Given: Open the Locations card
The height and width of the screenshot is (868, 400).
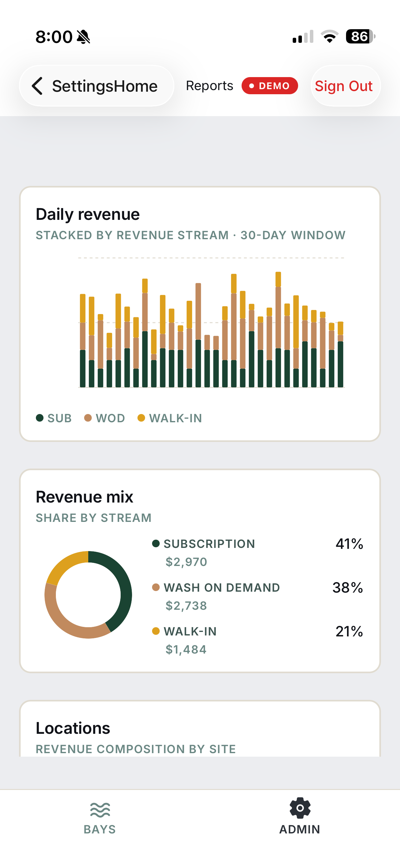Looking at the screenshot, I should coord(200,729).
